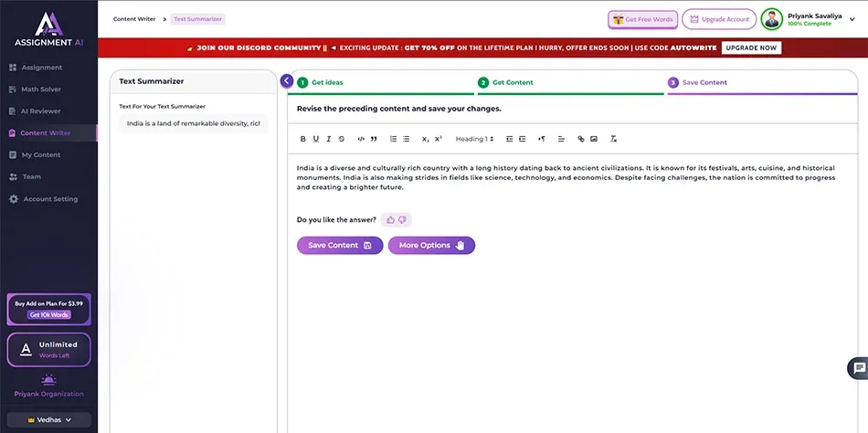This screenshot has width=868, height=433.
Task: Give the answer a thumbs down
Action: pyautogui.click(x=402, y=219)
